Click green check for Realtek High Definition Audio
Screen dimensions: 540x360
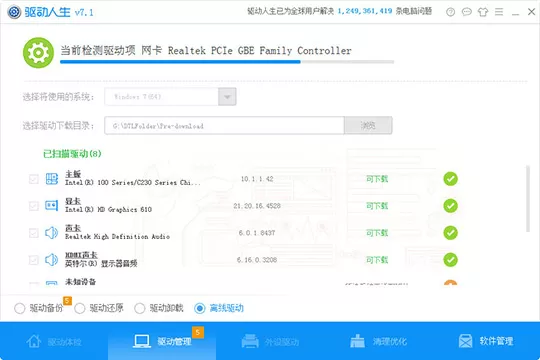click(450, 233)
